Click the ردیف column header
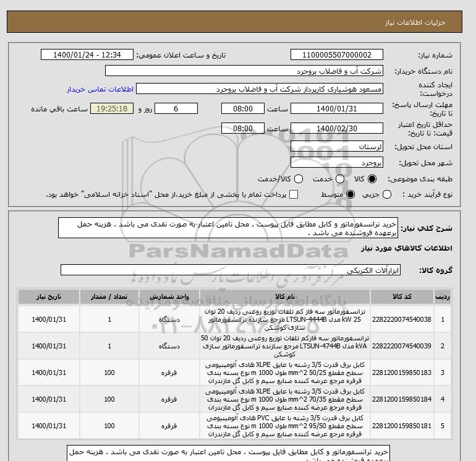476x461 pixels. 443,296
